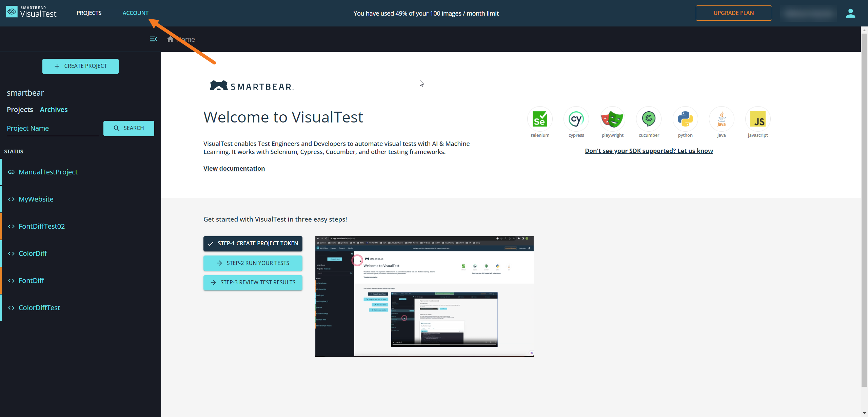Collapse the sidebar with menu toggle
The image size is (868, 417).
153,39
